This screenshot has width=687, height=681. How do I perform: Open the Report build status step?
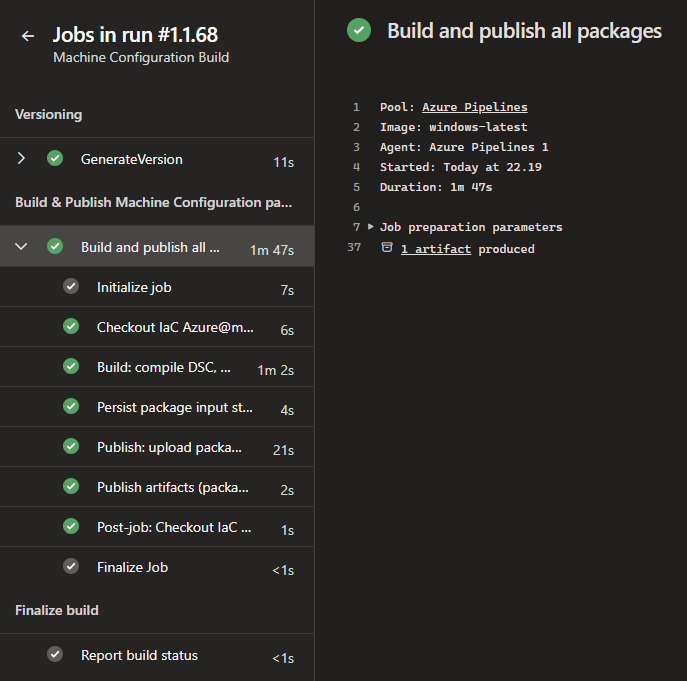(x=157, y=655)
